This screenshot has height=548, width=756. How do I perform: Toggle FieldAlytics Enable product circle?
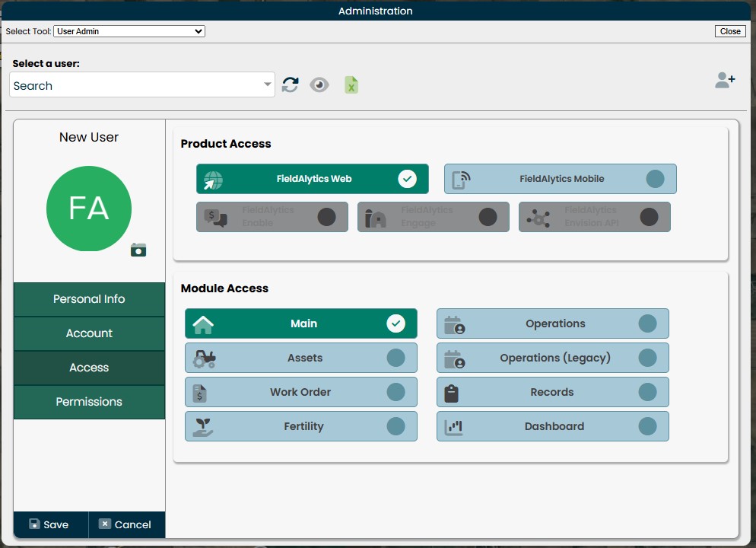[327, 217]
